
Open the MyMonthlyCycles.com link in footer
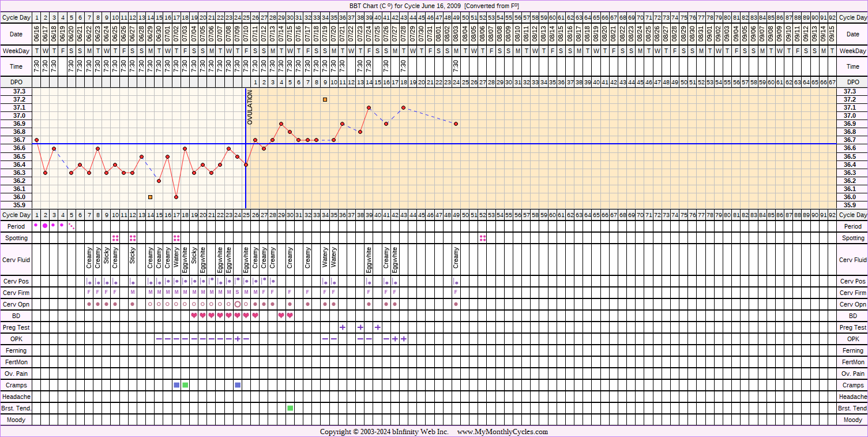502,432
